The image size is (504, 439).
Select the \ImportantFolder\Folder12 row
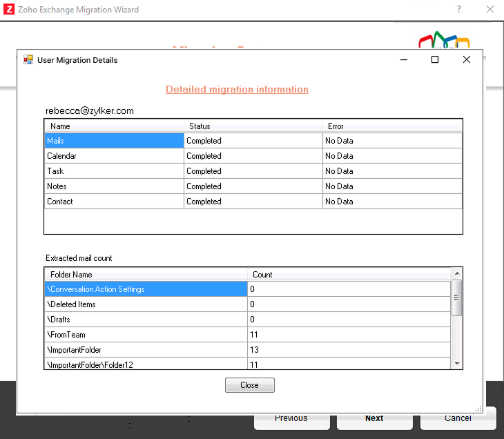pyautogui.click(x=247, y=364)
